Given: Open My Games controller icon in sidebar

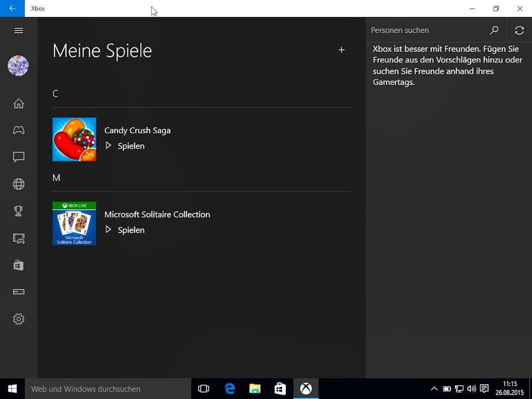Looking at the screenshot, I should click(19, 130).
